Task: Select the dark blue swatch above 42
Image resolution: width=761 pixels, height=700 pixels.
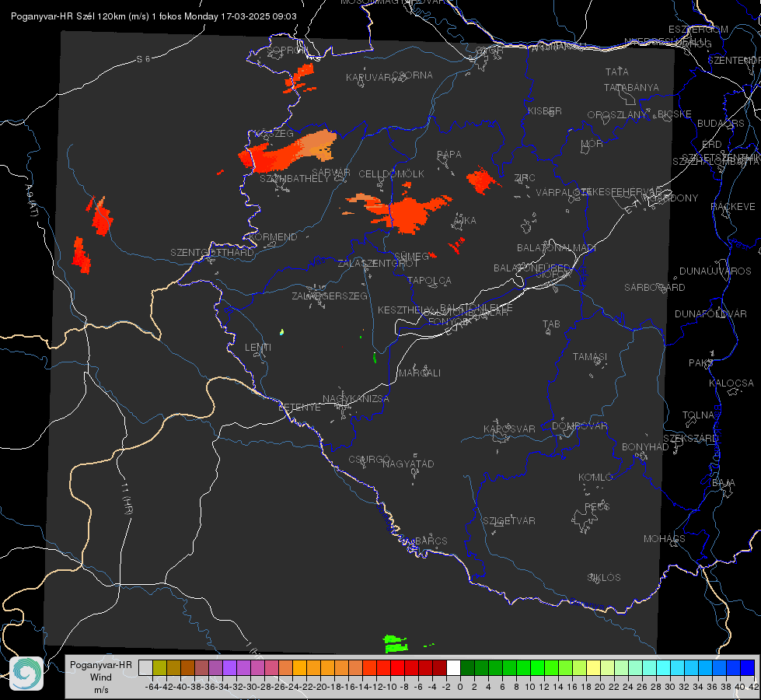Action: coord(748,667)
